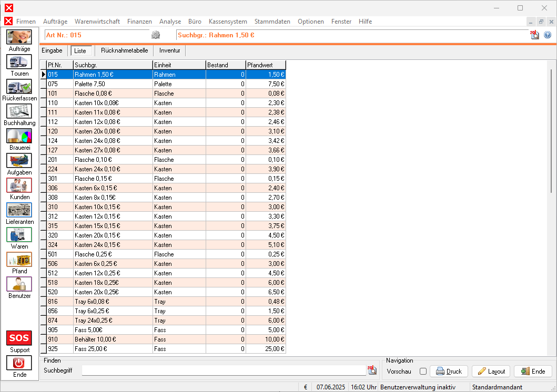This screenshot has width=557, height=392.
Task: Click the vertical scrollbar of the list
Action: coord(551,131)
